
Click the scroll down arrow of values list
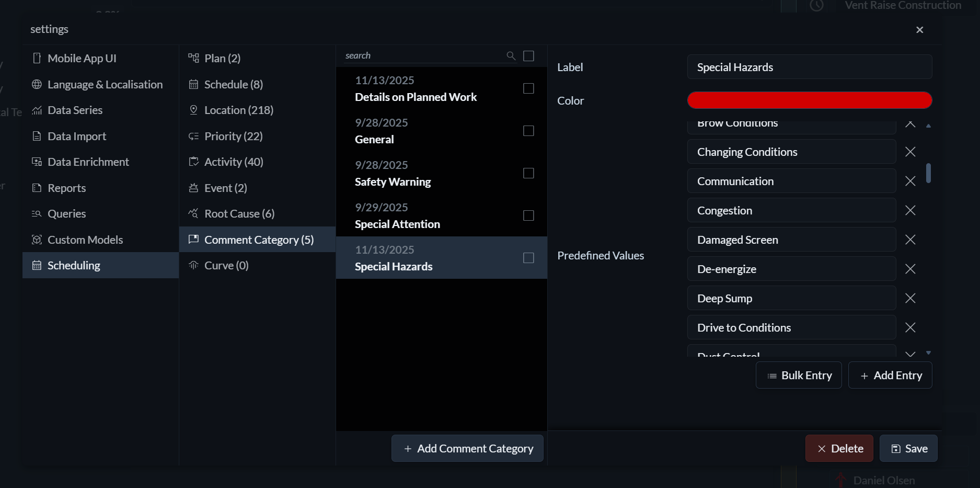point(928,353)
